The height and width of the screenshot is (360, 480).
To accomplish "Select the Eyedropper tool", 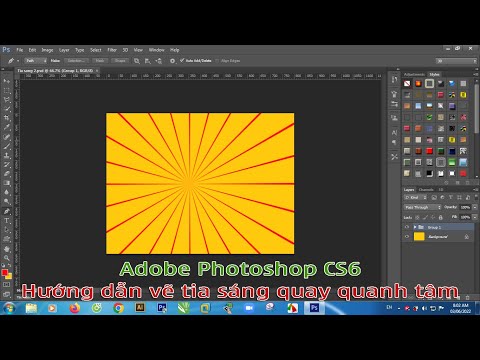I will 7,127.
